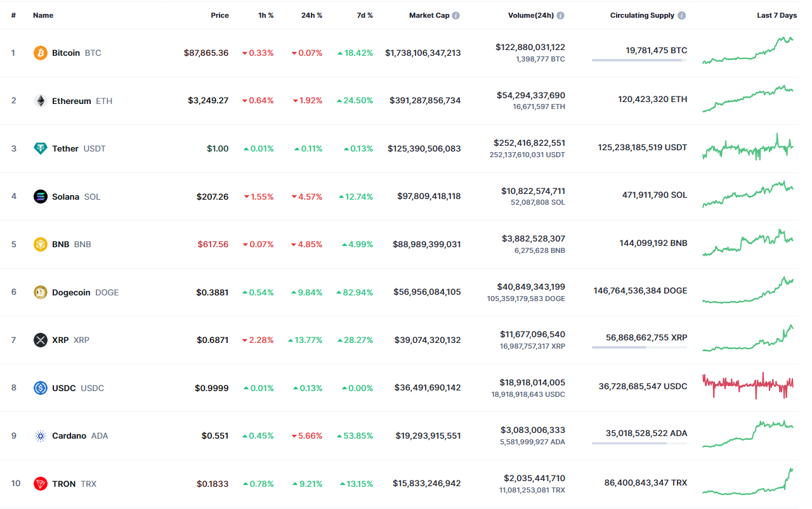Click Cardano's circulating supply progress bar
This screenshot has width=812, height=509.
pos(639,443)
